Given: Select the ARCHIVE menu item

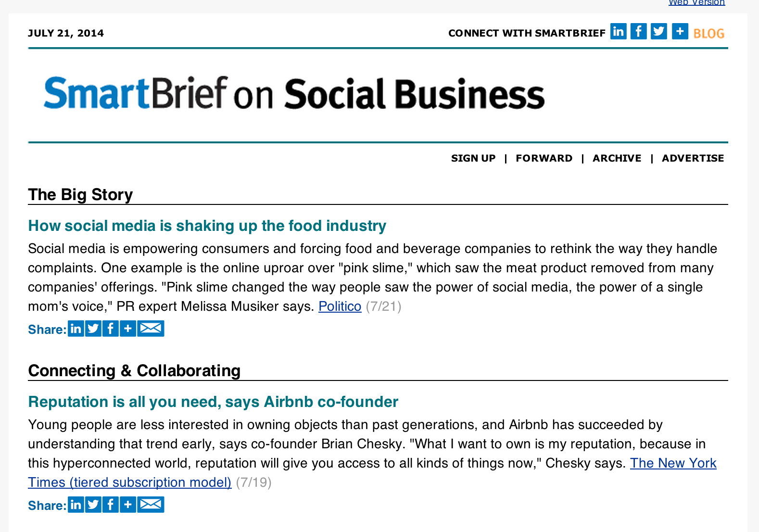Looking at the screenshot, I should [x=617, y=158].
